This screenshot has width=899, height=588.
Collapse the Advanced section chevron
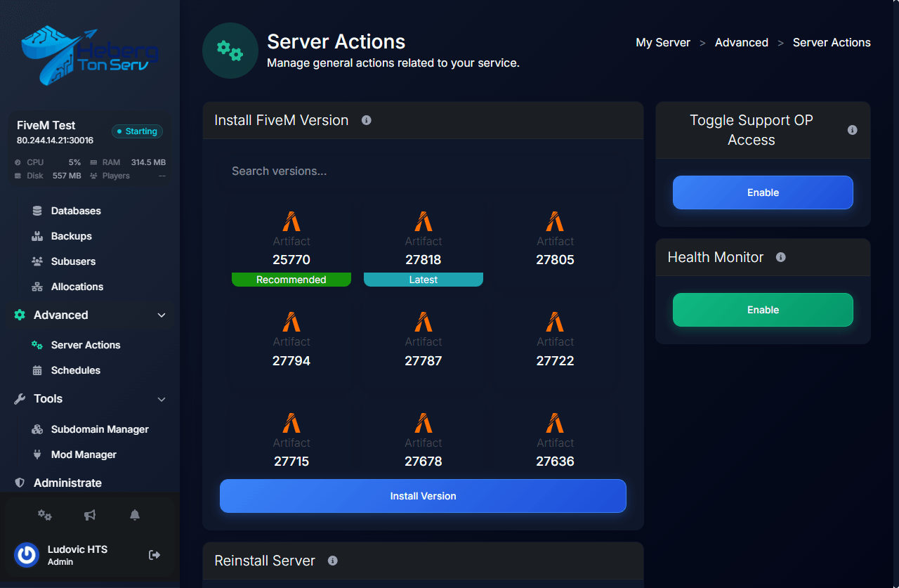click(x=162, y=315)
